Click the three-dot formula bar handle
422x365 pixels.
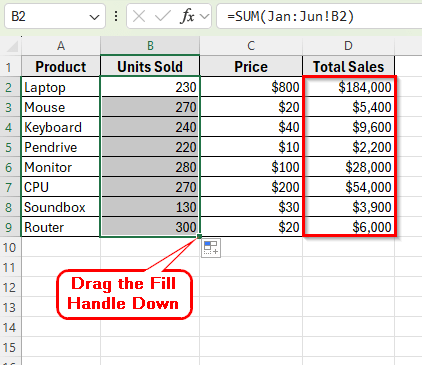(x=116, y=16)
